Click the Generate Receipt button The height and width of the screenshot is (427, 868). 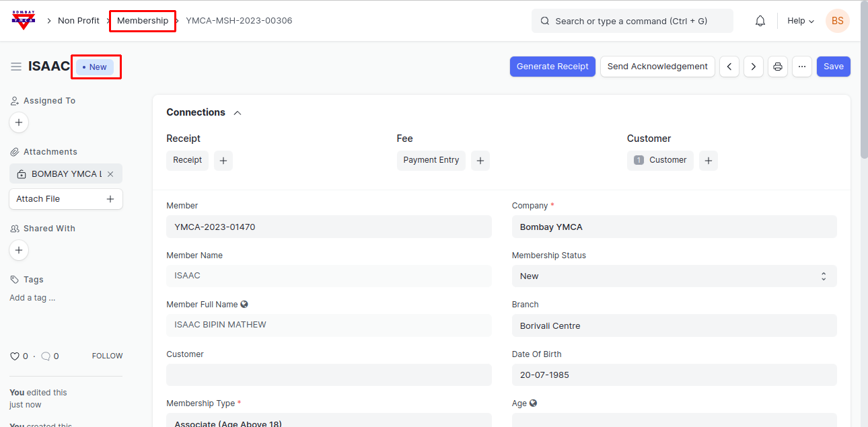coord(552,67)
